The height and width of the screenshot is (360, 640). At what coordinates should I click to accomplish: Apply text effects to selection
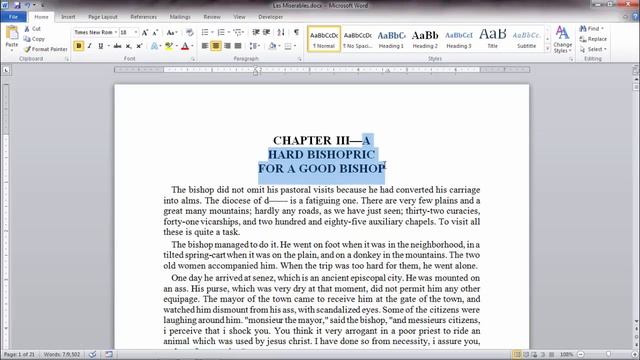click(x=154, y=46)
